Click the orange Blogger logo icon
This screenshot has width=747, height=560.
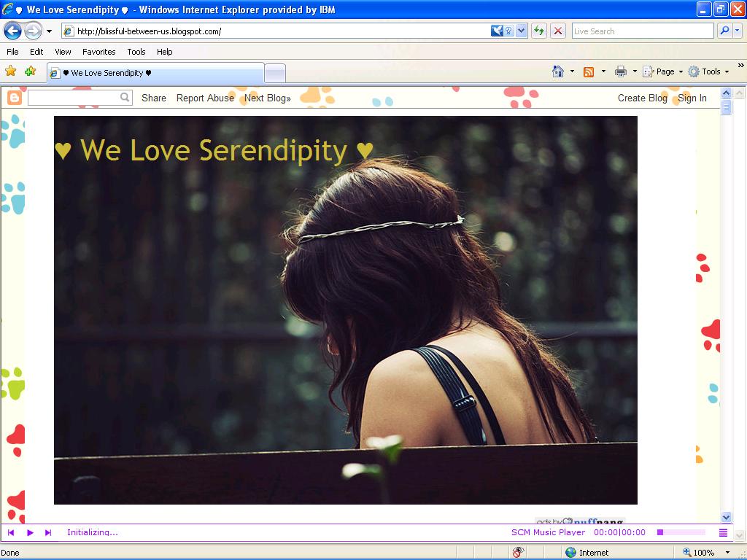pyautogui.click(x=15, y=98)
